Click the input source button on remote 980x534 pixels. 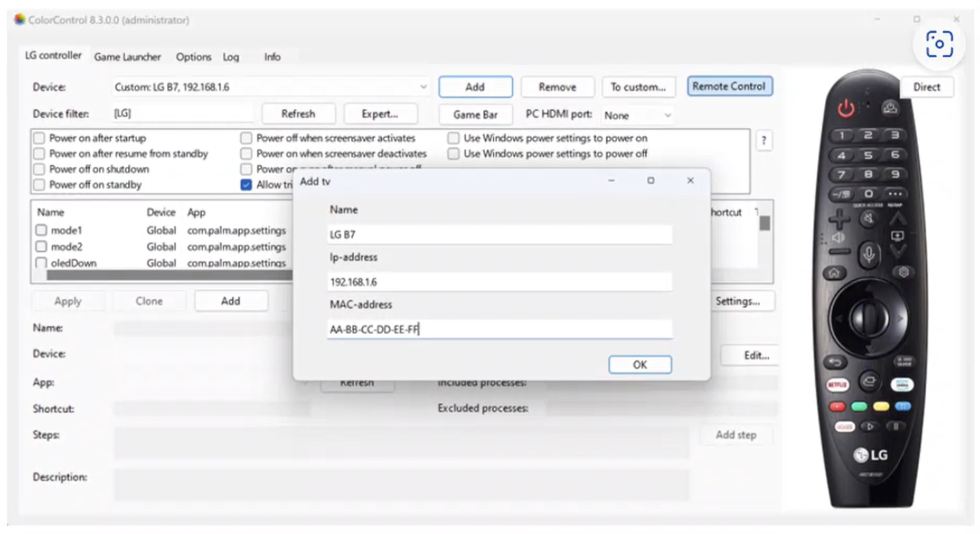[869, 382]
